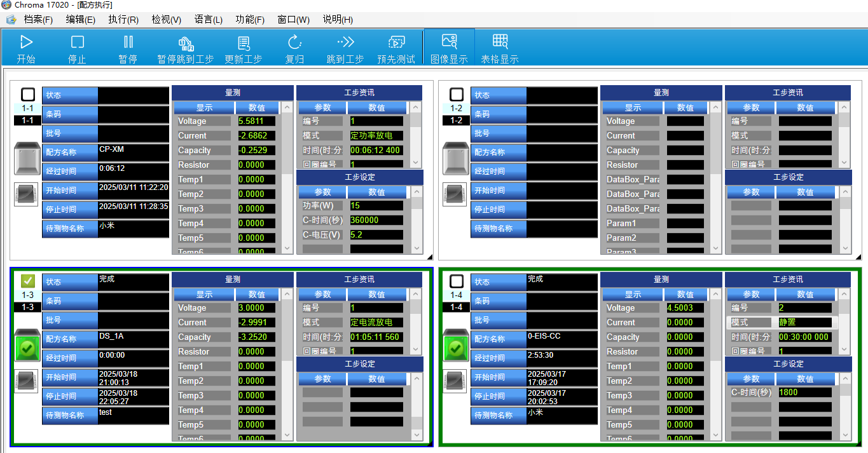The width and height of the screenshot is (868, 453).
Task: Click scroll-down arrow of 1-1 工步设定 list
Action: click(417, 248)
